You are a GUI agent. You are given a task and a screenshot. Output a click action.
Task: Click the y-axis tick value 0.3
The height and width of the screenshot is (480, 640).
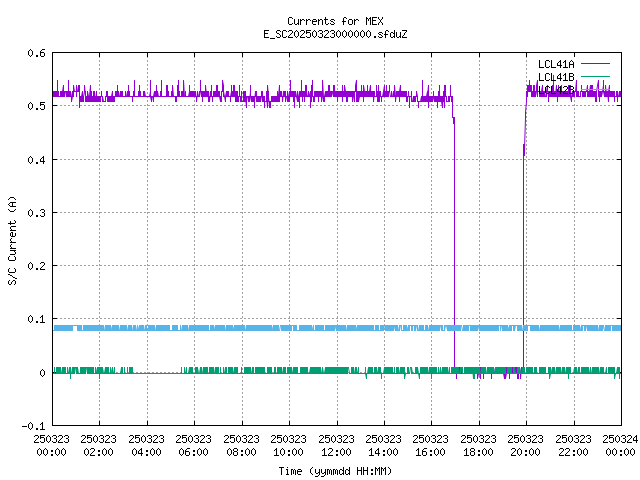click(36, 213)
